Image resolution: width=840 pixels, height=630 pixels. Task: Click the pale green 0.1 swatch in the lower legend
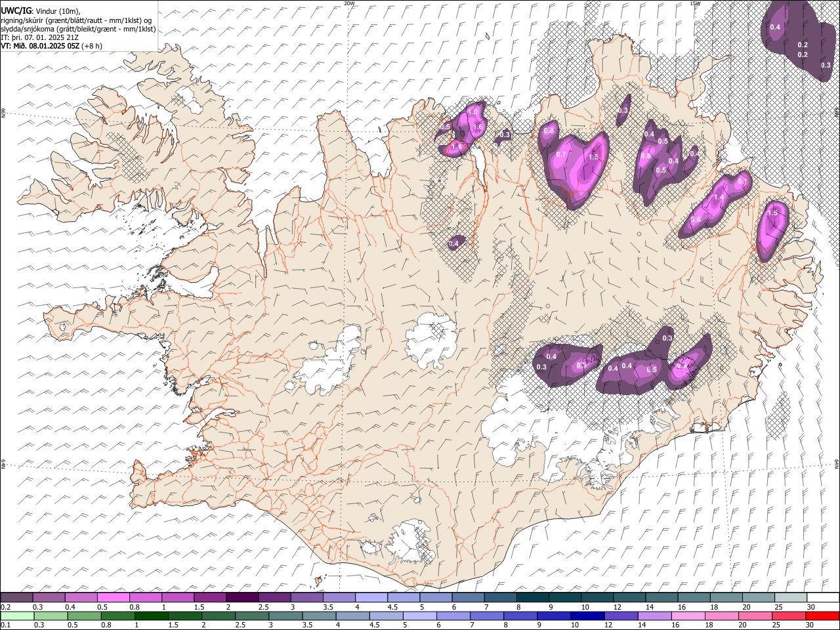pyautogui.click(x=16, y=616)
